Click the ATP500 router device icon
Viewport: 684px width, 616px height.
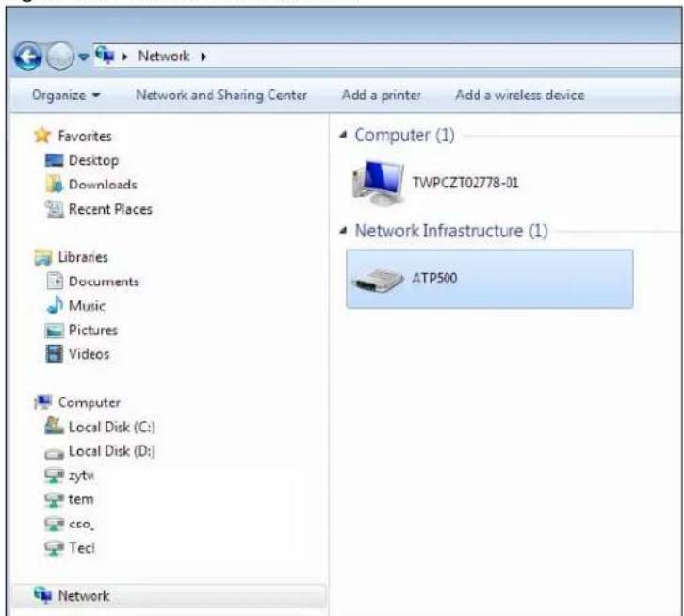(378, 280)
